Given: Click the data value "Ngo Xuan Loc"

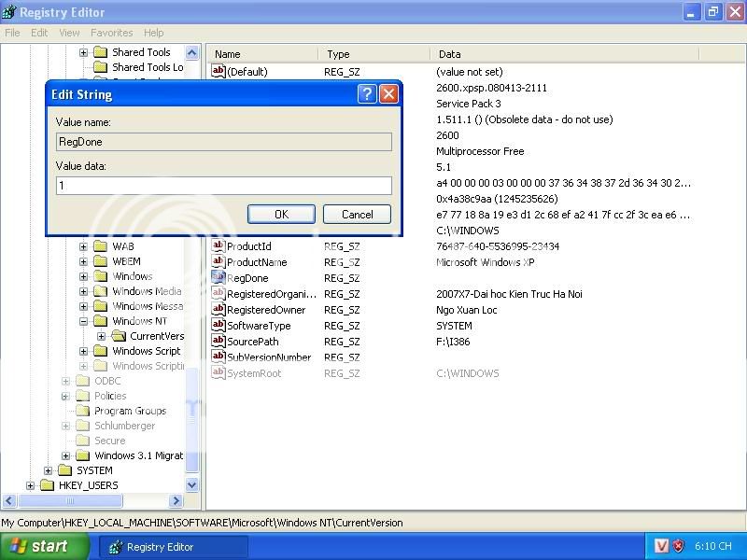Looking at the screenshot, I should point(466,310).
